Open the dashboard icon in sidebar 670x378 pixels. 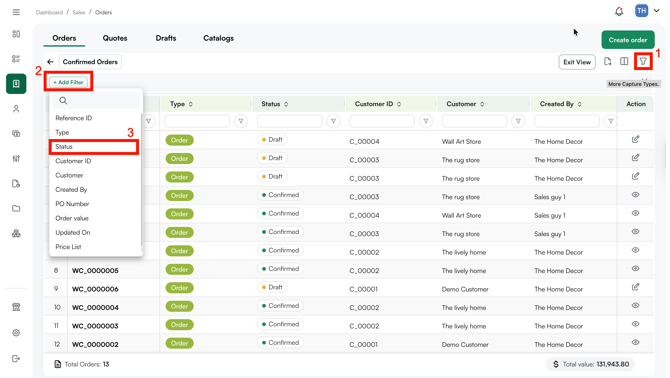tap(16, 34)
